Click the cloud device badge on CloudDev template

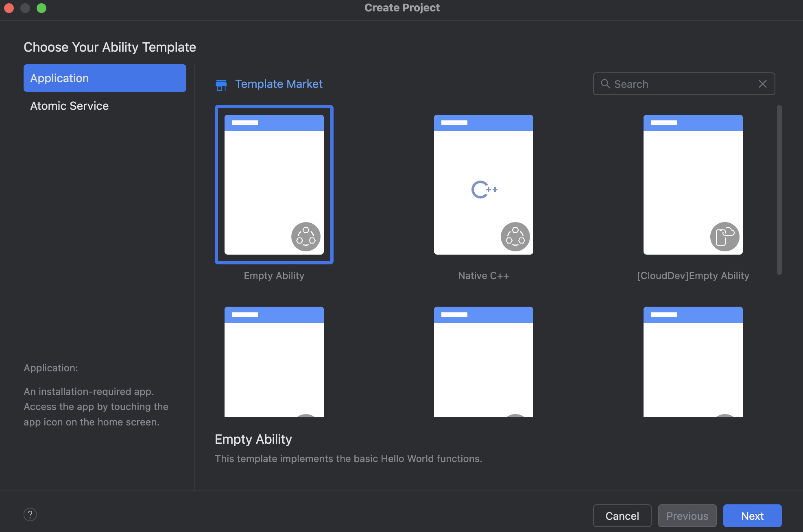click(x=724, y=236)
